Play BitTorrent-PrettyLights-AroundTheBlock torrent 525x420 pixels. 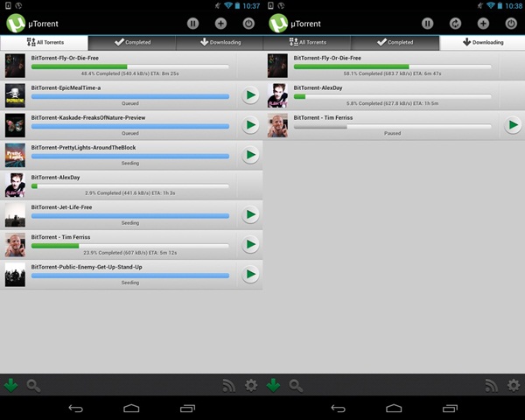[250, 155]
